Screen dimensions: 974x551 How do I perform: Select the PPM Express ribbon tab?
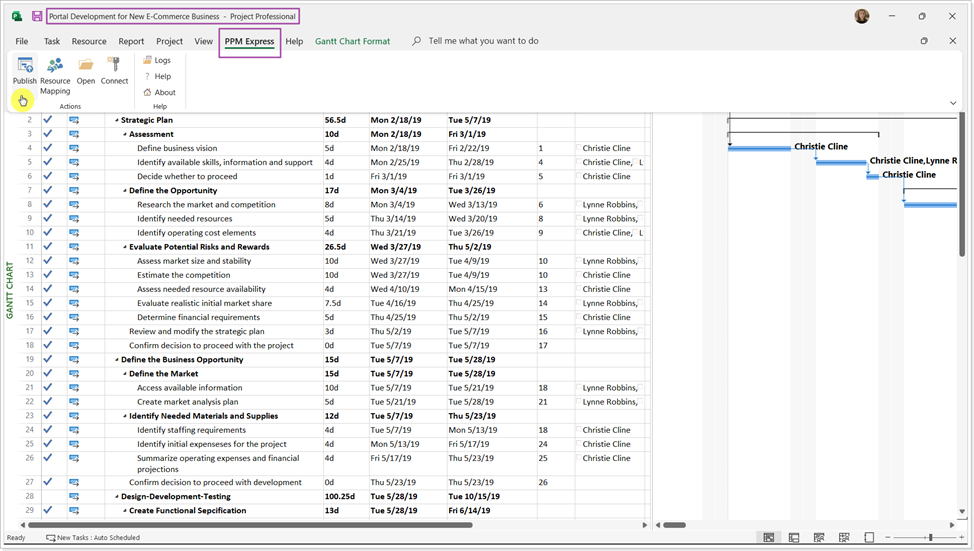pos(249,41)
